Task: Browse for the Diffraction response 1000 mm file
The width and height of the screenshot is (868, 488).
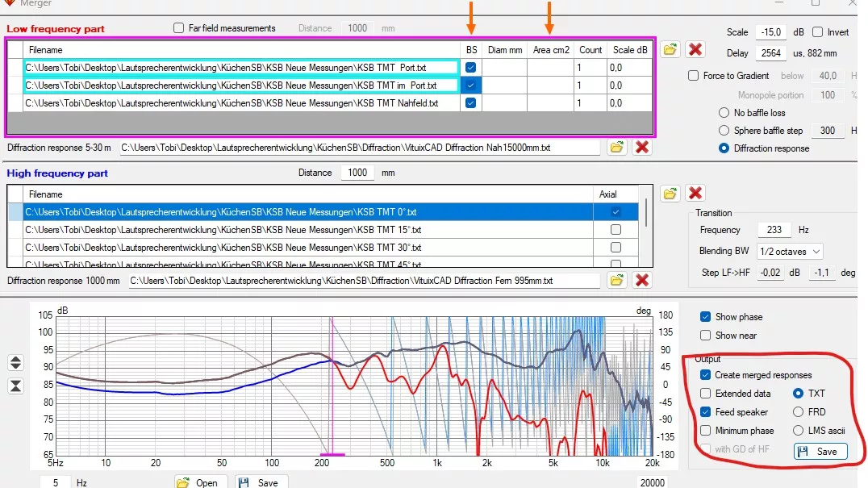Action: tap(617, 281)
